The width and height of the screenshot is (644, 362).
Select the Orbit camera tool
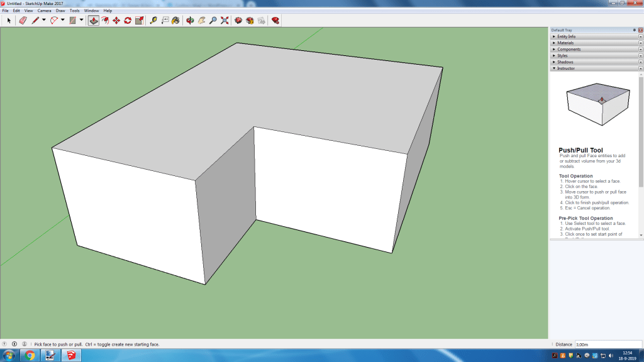tap(190, 20)
